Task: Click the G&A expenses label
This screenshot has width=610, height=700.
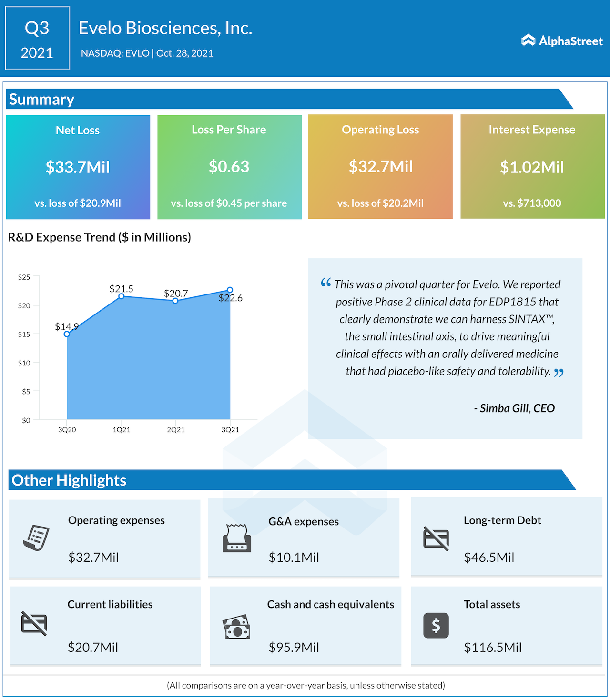Action: (x=304, y=521)
